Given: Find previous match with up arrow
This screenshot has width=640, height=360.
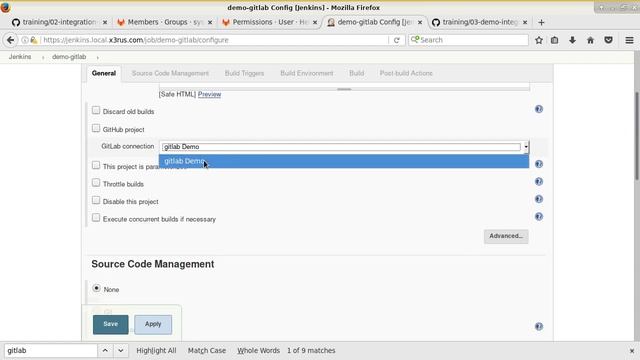Looking at the screenshot, I should 105,350.
